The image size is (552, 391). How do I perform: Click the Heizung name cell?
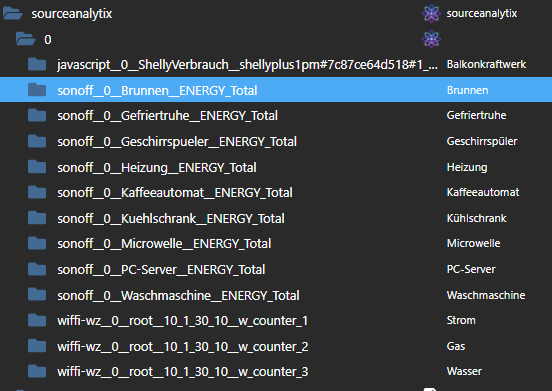[467, 167]
